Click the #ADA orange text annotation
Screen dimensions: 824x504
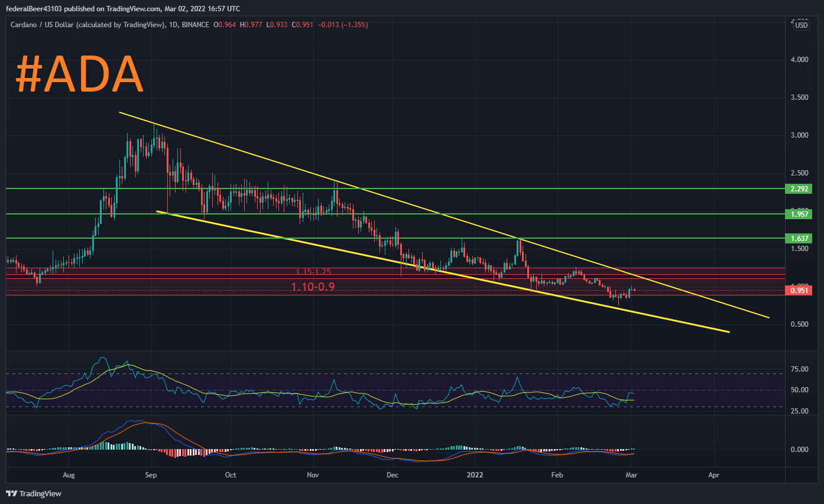pos(80,75)
